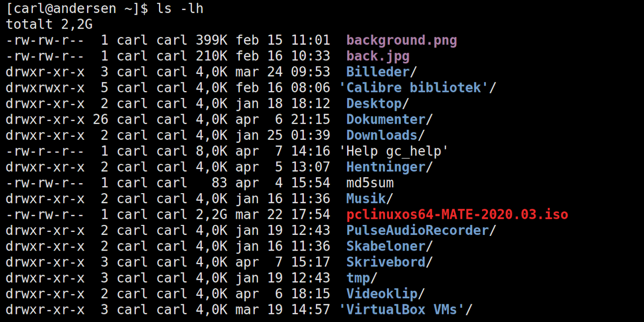Click the 'Calibre bibliotek' folder name
This screenshot has width=644, height=322.
coord(414,88)
